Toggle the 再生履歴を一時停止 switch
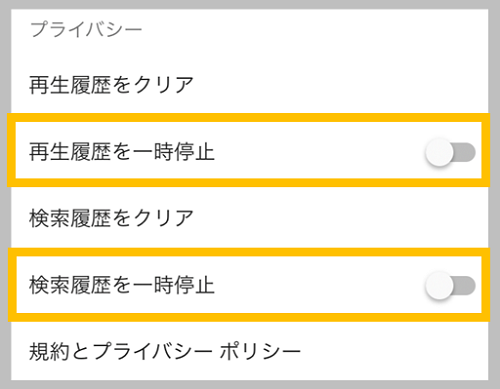Screen dimensions: 500x389 (450, 152)
